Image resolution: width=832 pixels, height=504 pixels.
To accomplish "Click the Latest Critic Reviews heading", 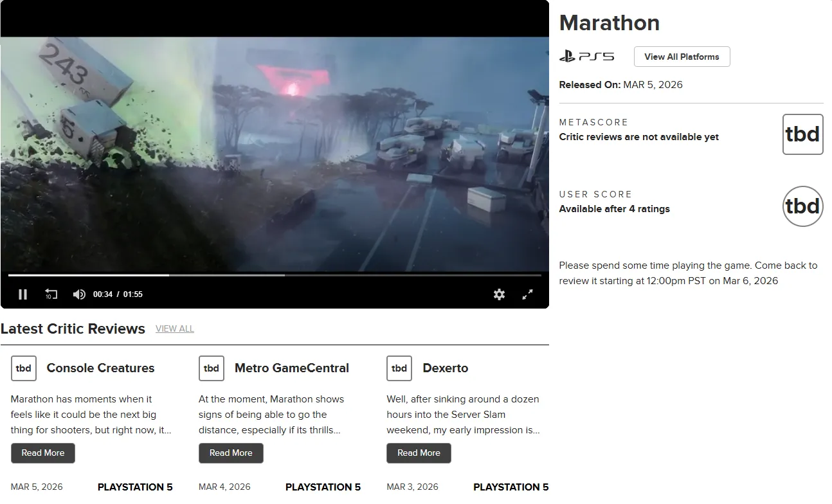I will coord(73,329).
